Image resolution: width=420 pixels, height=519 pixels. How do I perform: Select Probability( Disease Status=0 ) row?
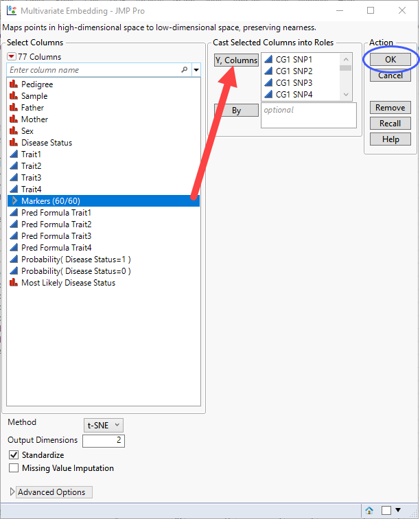tap(104, 271)
